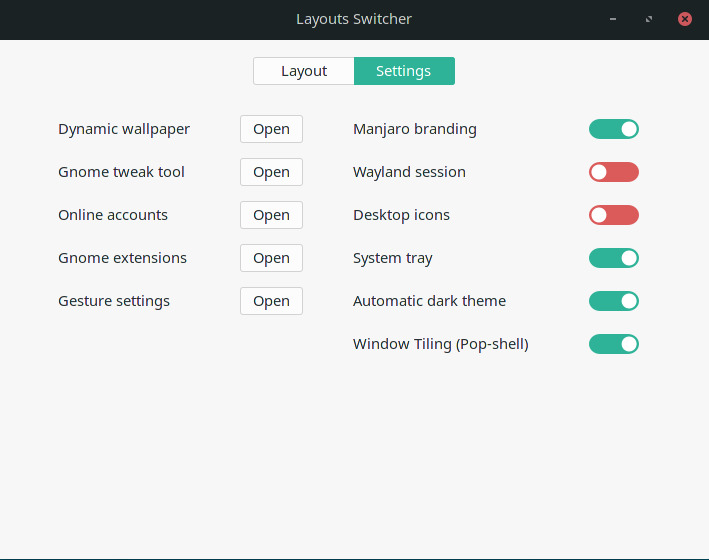
Task: Toggle Window Tiling (Pop-shell) off
Action: coord(613,344)
